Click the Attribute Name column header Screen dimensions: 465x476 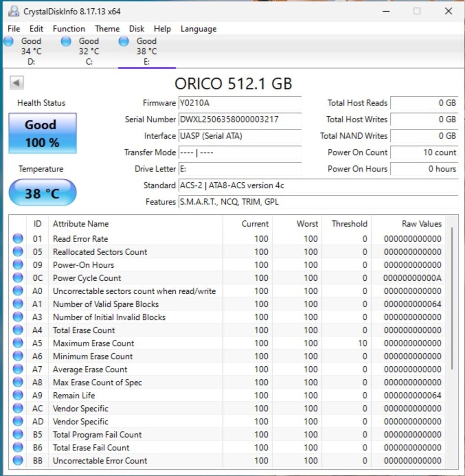click(136, 224)
